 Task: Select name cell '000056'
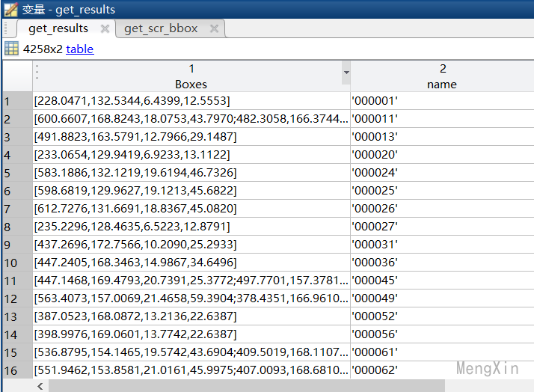point(443,334)
